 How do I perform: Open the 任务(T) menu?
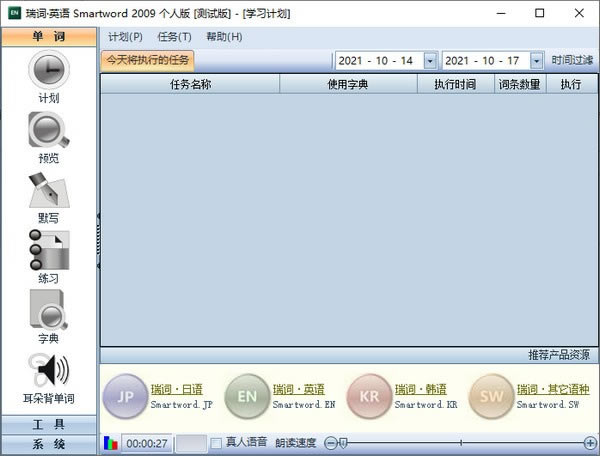pos(174,37)
